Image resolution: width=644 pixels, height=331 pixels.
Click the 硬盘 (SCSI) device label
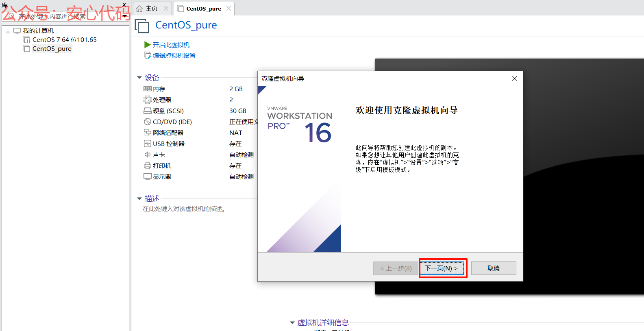point(168,111)
